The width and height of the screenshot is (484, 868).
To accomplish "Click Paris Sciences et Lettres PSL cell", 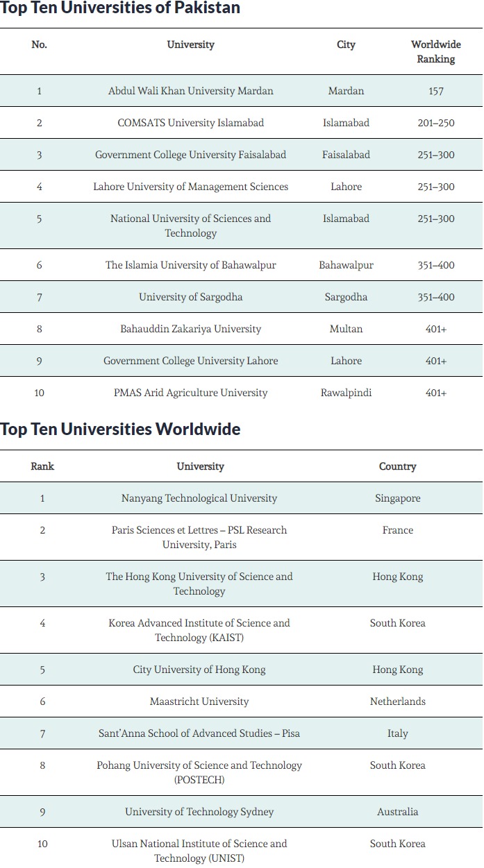I will pos(199,537).
